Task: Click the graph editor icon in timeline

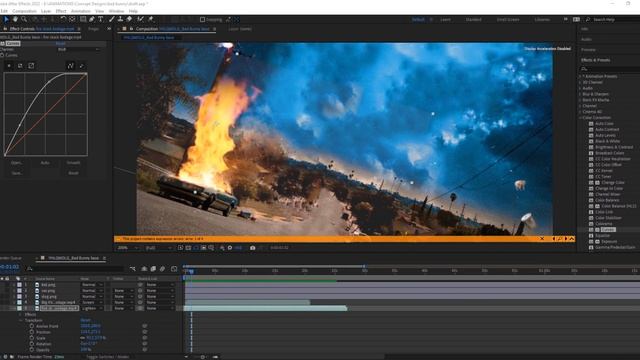Action: pos(174,269)
